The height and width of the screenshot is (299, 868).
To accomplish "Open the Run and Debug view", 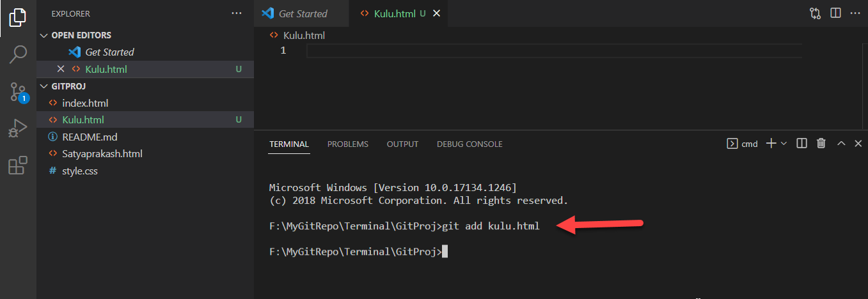I will tap(18, 128).
